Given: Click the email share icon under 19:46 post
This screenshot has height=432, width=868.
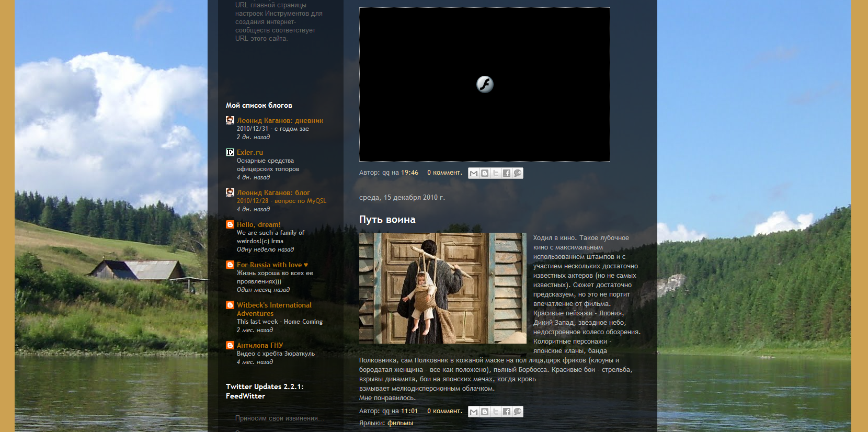Looking at the screenshot, I should (x=474, y=173).
